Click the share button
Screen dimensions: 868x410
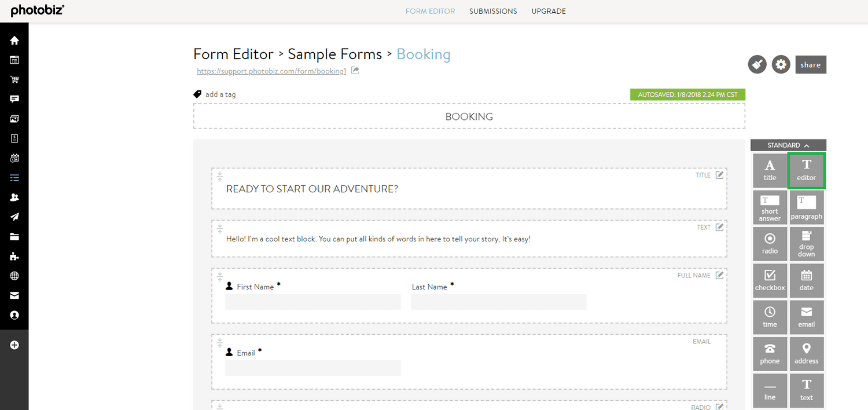coord(810,64)
